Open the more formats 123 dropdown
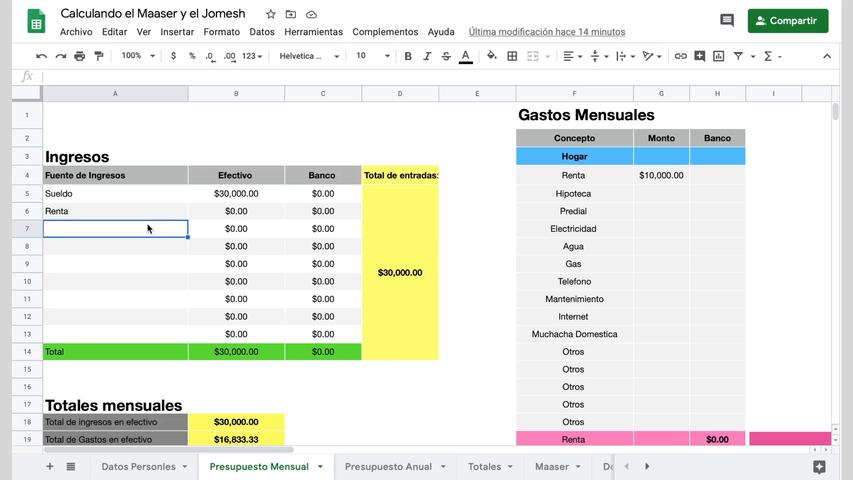Image resolution: width=853 pixels, height=480 pixels. (252, 56)
